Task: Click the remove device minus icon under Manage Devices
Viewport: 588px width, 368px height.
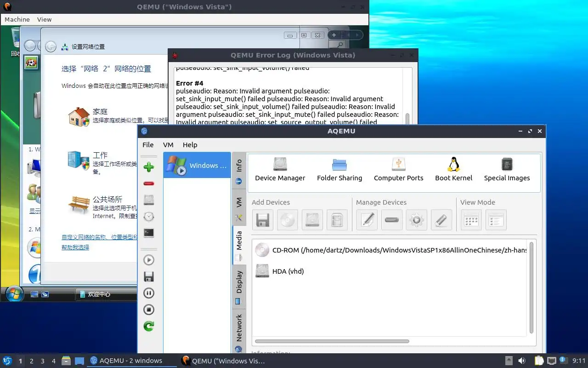Action: [x=392, y=220]
